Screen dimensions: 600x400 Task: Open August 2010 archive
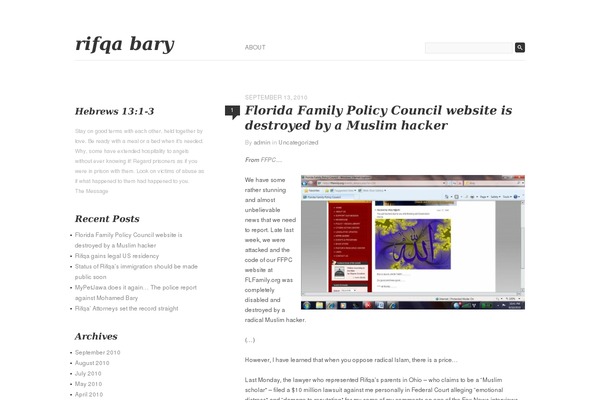pos(92,363)
